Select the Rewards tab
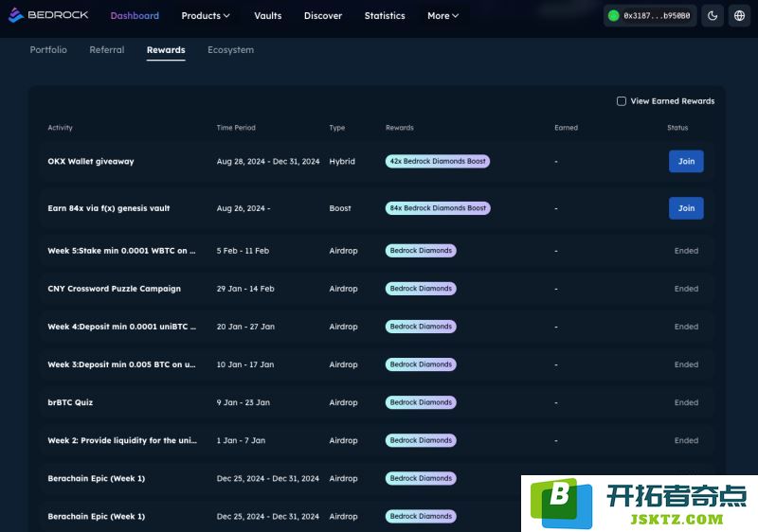Viewport: 758px width, 532px height. (166, 50)
